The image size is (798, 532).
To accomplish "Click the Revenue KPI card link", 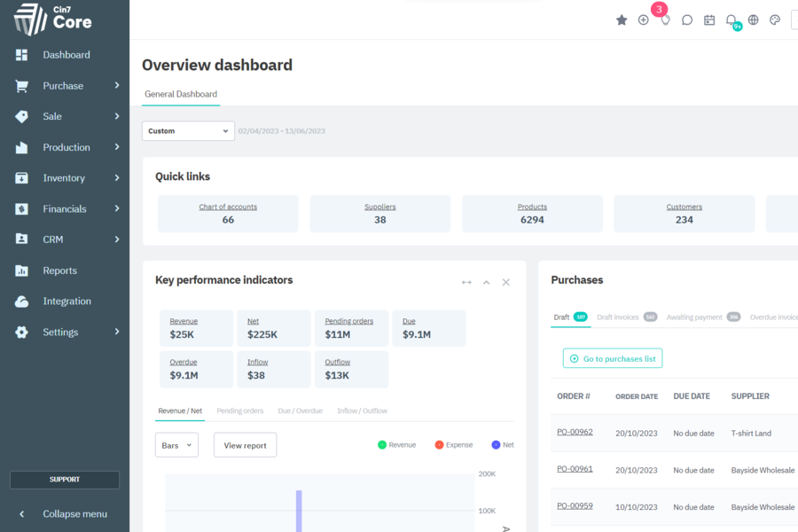I will pos(184,321).
